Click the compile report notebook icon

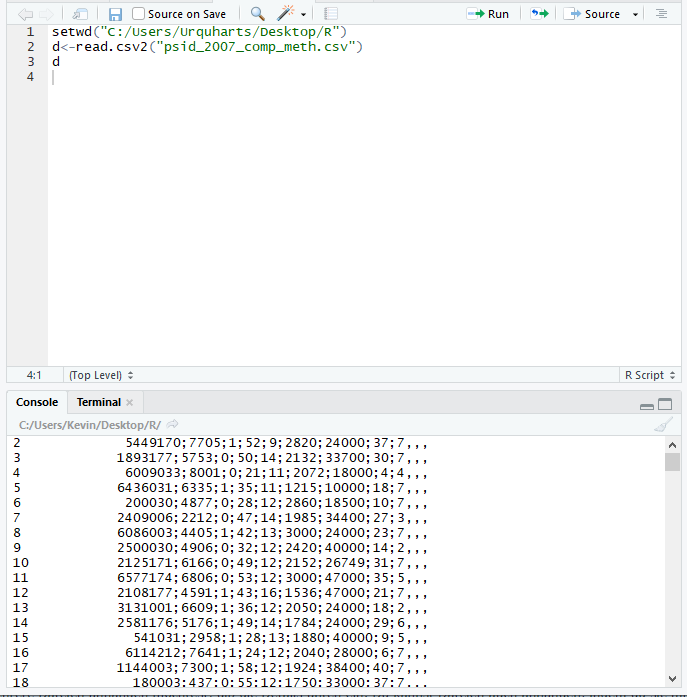331,14
